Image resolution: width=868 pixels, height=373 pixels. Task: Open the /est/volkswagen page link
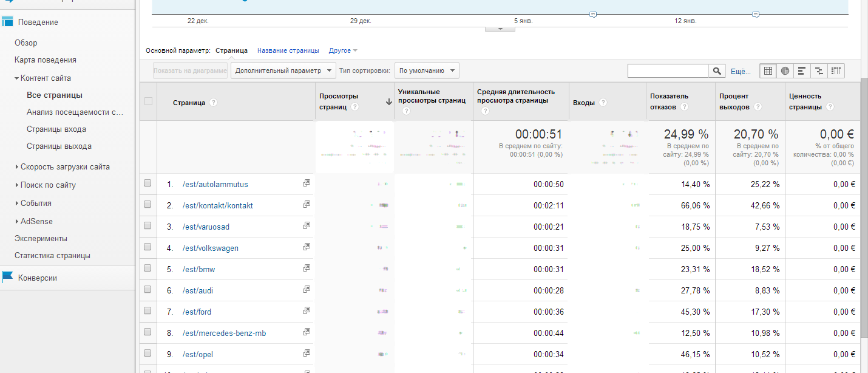211,248
